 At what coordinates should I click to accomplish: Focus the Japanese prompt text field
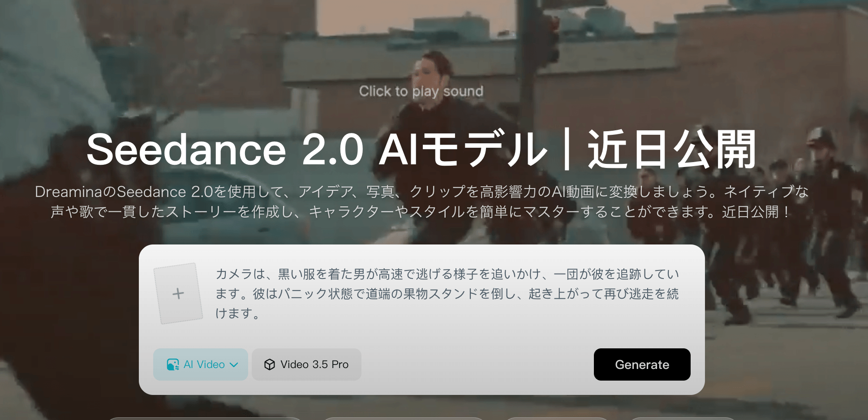447,293
